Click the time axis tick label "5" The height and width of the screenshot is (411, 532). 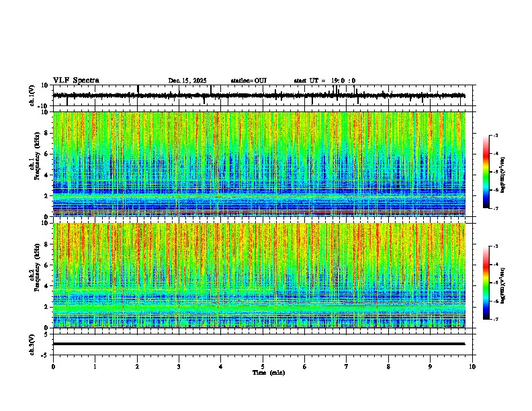pyautogui.click(x=263, y=367)
